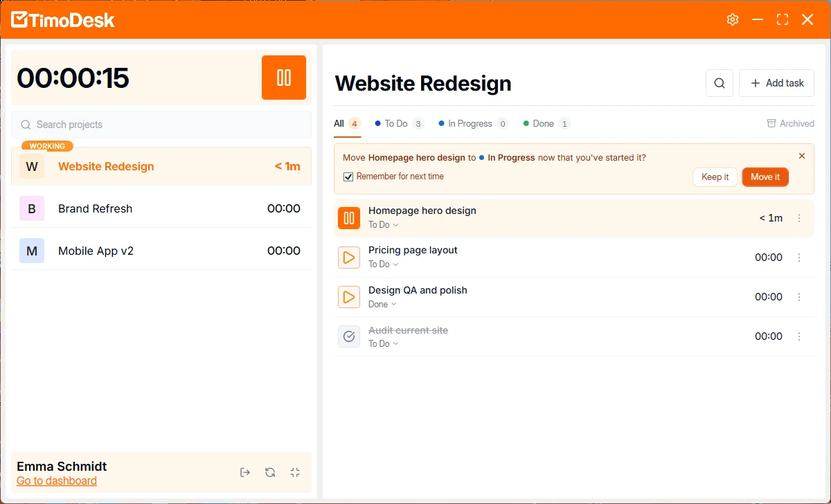Click the Homepage hero design task title
Screen dimensions: 831x504
tap(422, 210)
